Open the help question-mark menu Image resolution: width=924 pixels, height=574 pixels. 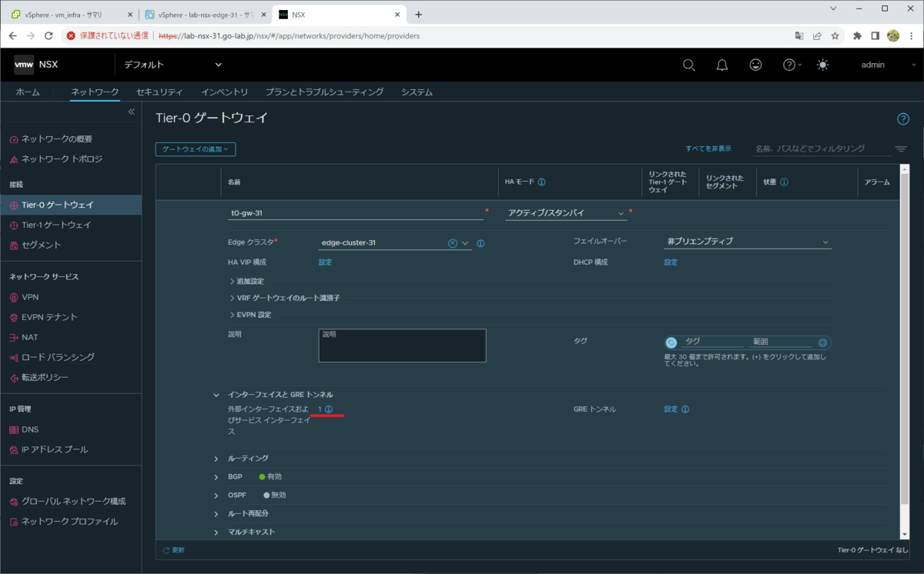pos(792,65)
